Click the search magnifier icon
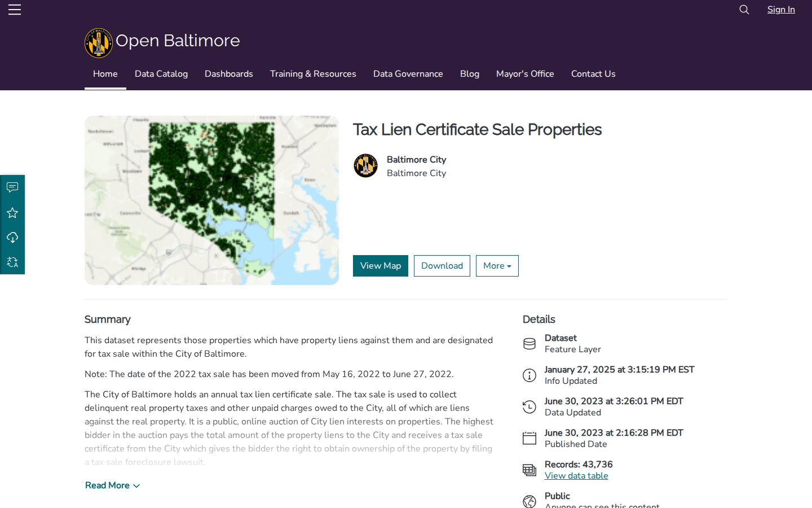The width and height of the screenshot is (812, 508). click(x=744, y=10)
